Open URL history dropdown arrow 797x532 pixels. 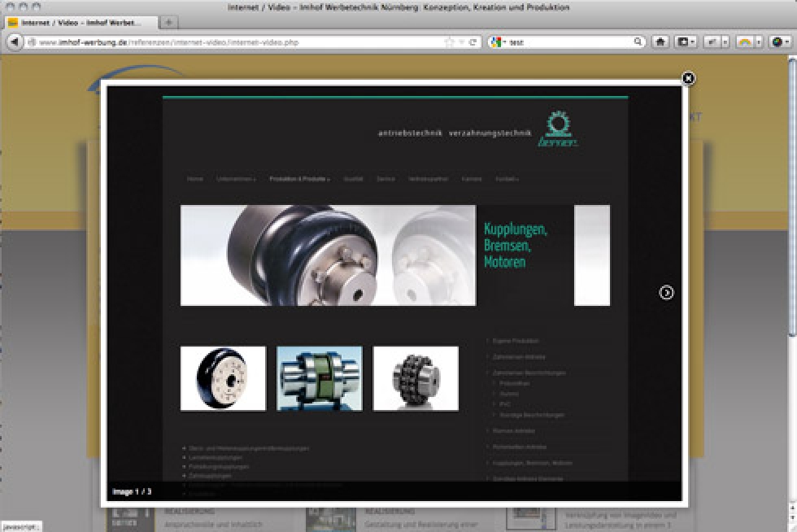(x=461, y=42)
